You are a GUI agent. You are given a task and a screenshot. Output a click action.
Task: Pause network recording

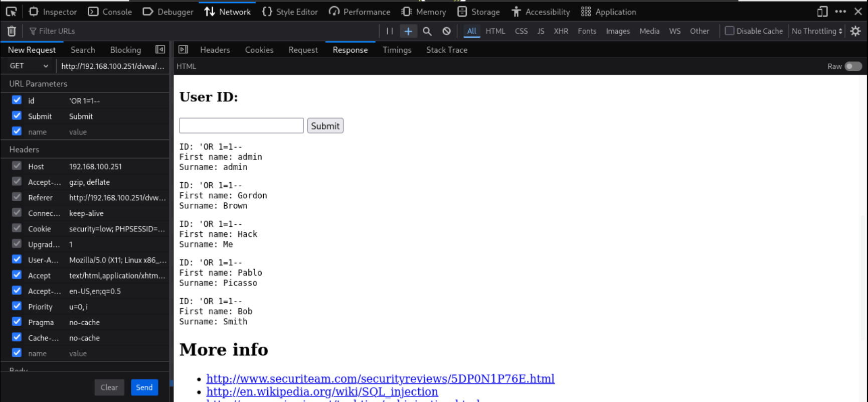pyautogui.click(x=390, y=31)
